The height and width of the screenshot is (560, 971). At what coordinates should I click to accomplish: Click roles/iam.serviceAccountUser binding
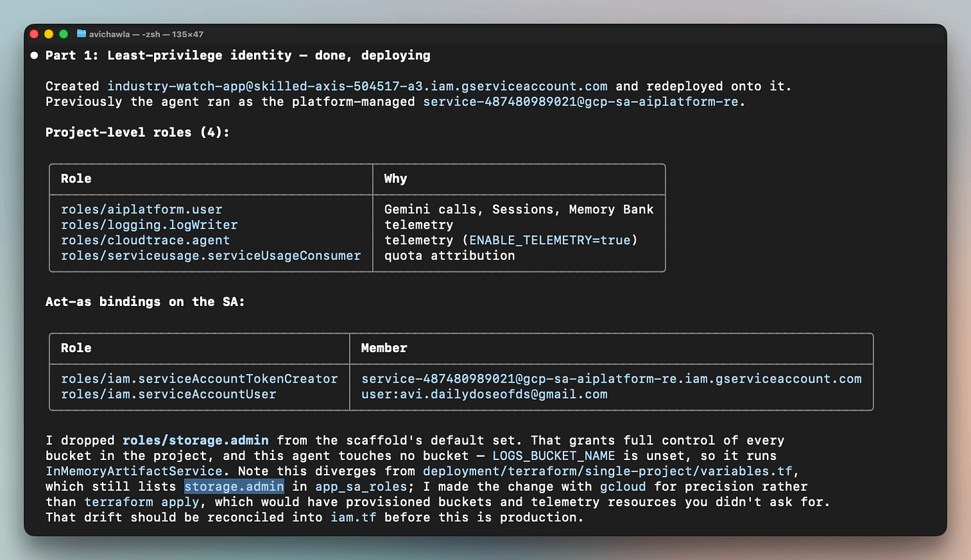169,394
